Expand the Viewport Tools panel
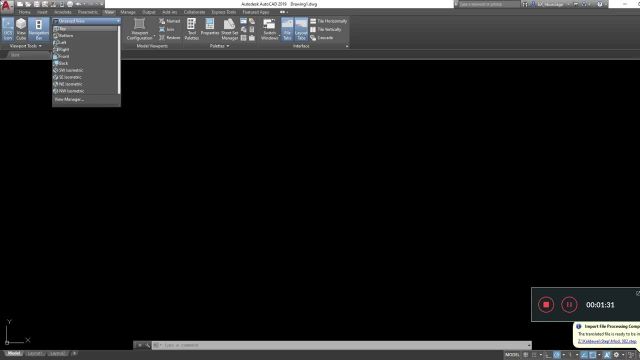This screenshot has width=640, height=360. [x=25, y=46]
